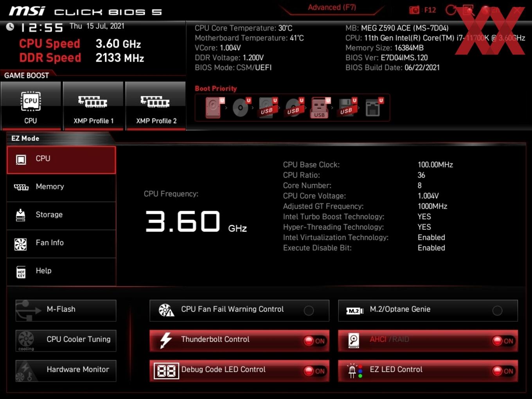Click BIOS Build Date: 06/22/2021 line

(x=392, y=68)
